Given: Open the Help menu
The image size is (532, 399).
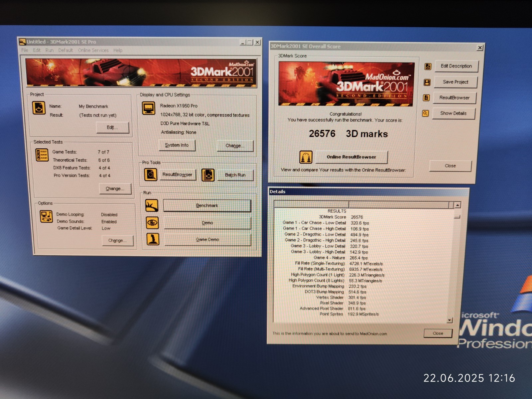Looking at the screenshot, I should point(118,50).
